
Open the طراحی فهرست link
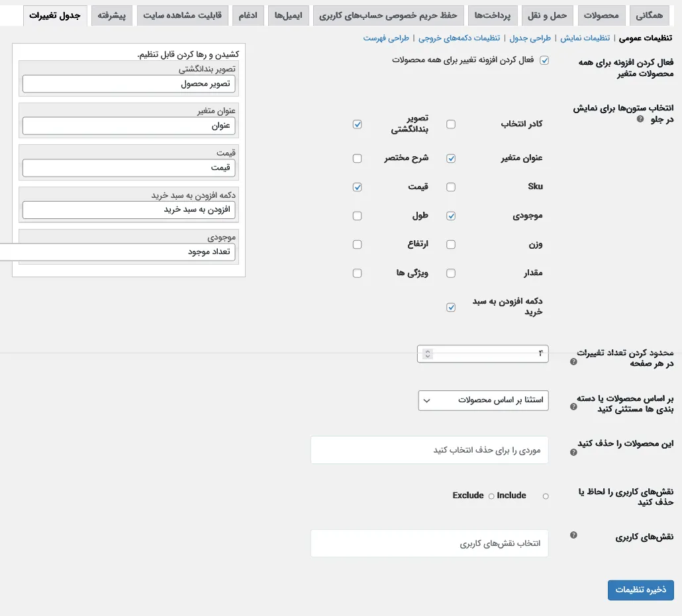(x=386, y=38)
